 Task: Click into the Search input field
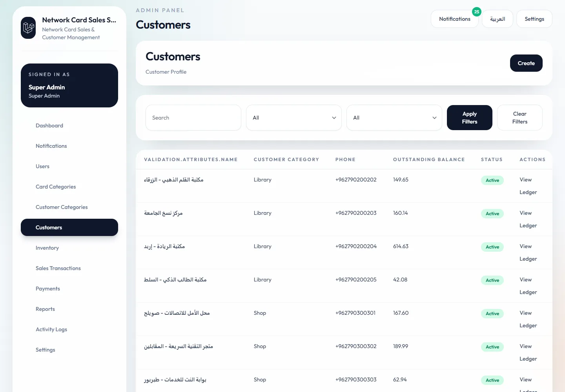[193, 118]
